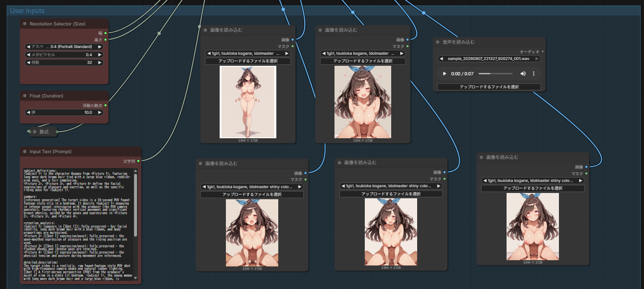Click 画像 output slot of loader below audio node
This screenshot has height=289, width=644.
pyautogui.click(x=586, y=167)
